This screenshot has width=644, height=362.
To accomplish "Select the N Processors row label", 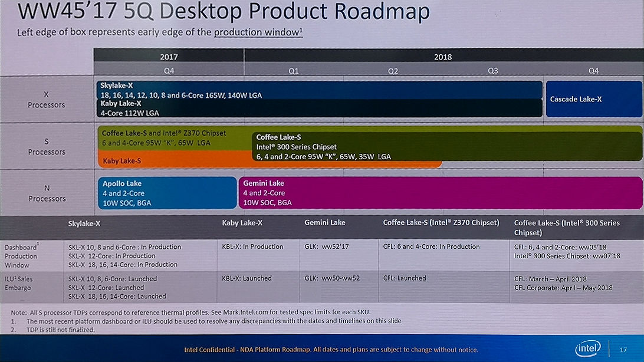I will tap(47, 193).
